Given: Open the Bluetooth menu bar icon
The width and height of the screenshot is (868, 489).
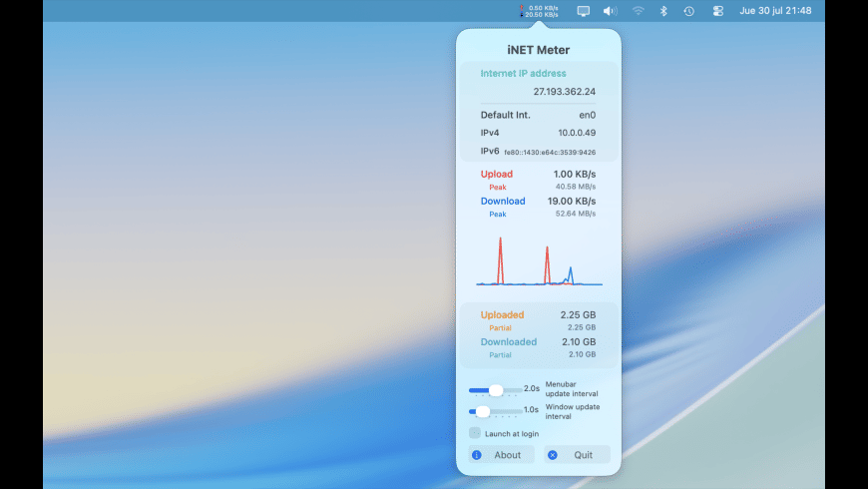Looking at the screenshot, I should point(663,11).
